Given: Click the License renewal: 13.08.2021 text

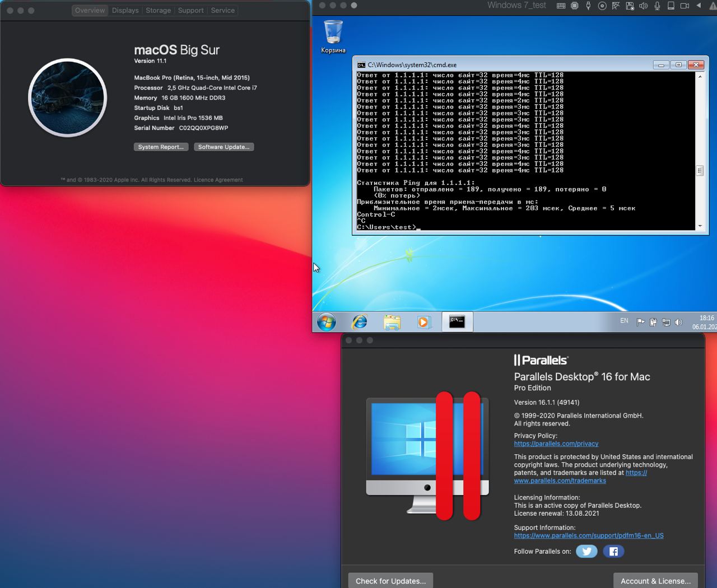Looking at the screenshot, I should pyautogui.click(x=557, y=514).
